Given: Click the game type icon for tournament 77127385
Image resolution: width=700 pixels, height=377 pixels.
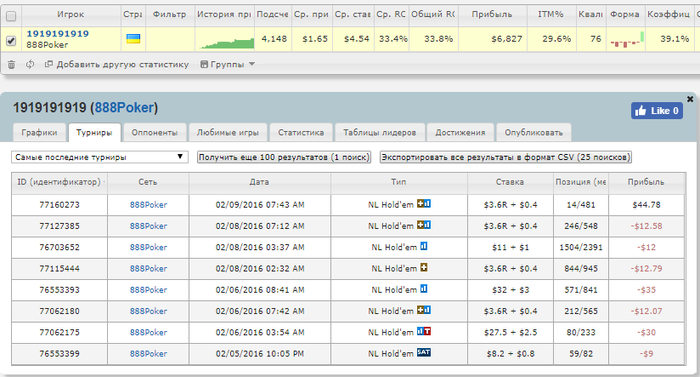Looking at the screenshot, I should 424,225.
